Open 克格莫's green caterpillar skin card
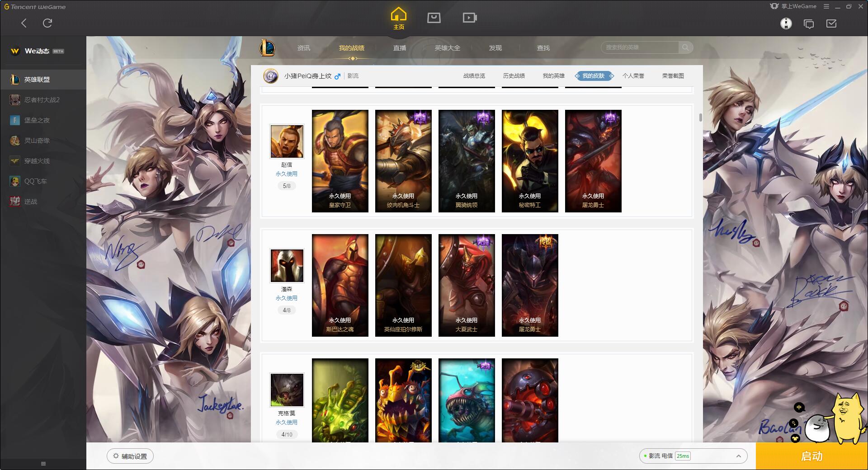This screenshot has height=470, width=868. 340,400
